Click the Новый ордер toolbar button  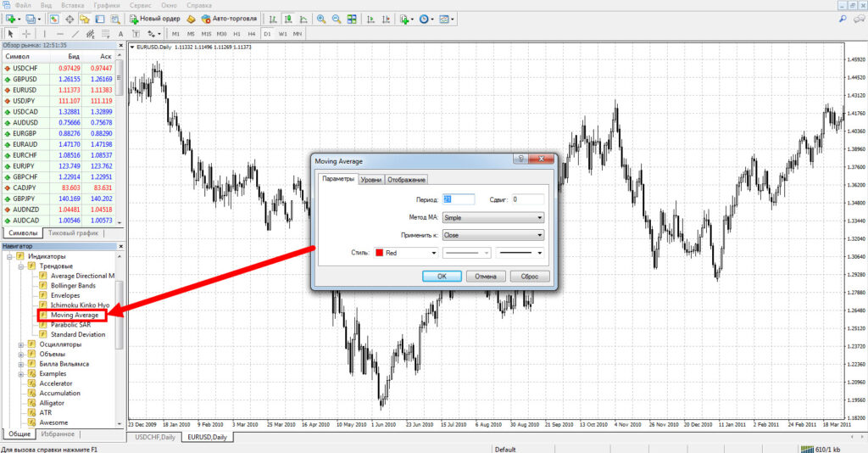coord(153,19)
